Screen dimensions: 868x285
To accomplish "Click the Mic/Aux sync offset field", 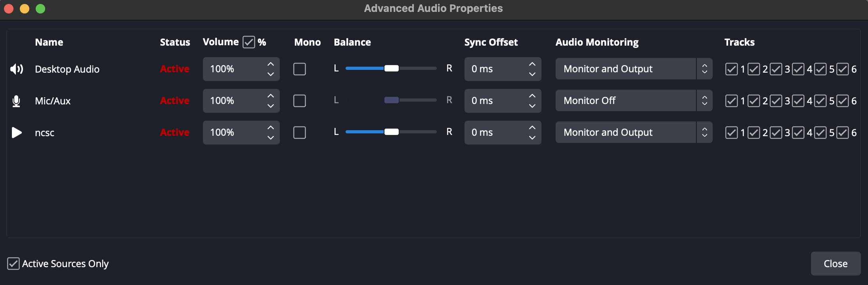I will coord(495,101).
